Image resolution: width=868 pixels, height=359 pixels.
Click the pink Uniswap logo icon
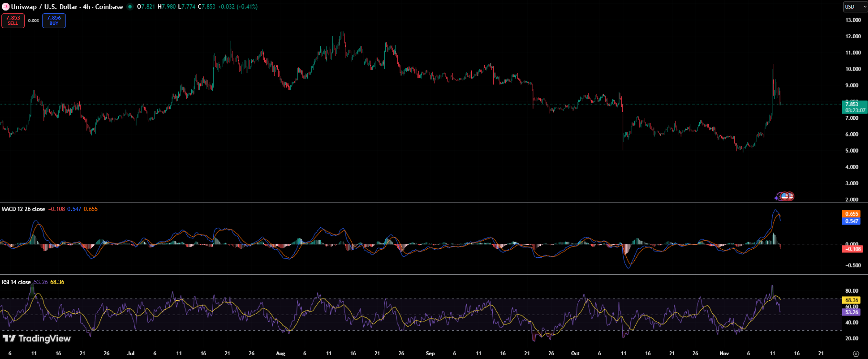point(6,7)
